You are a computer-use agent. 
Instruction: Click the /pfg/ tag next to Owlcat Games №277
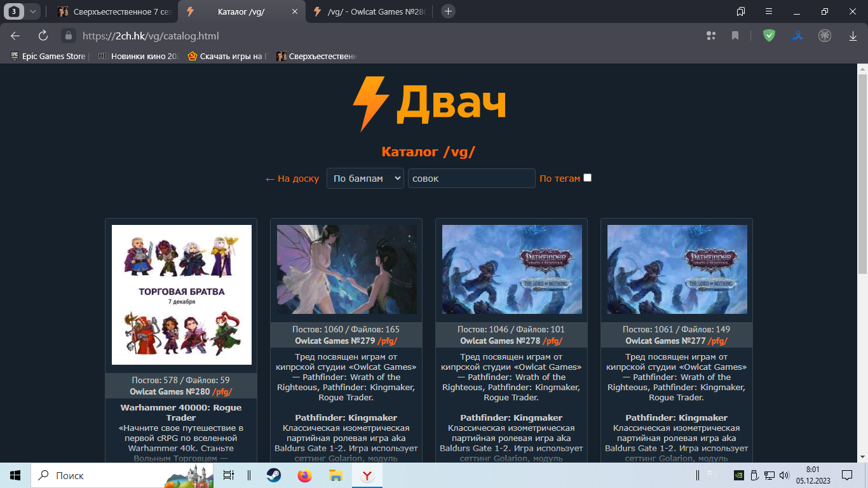click(718, 341)
